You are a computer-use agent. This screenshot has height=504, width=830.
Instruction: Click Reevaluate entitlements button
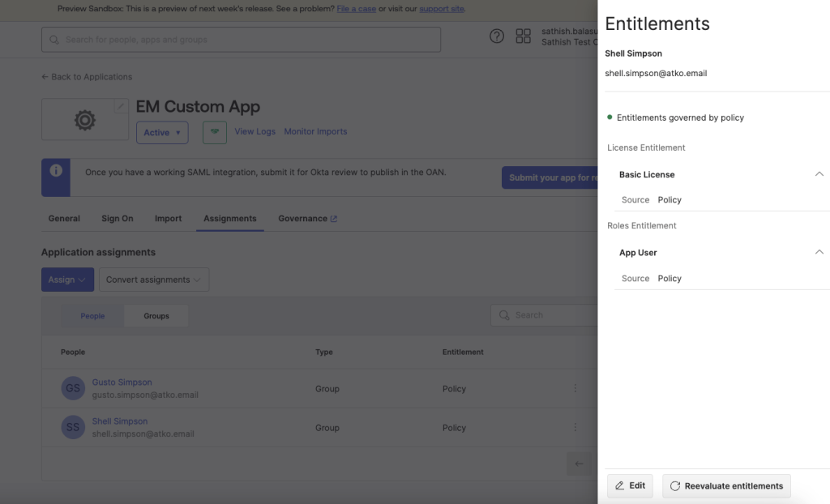pos(726,485)
